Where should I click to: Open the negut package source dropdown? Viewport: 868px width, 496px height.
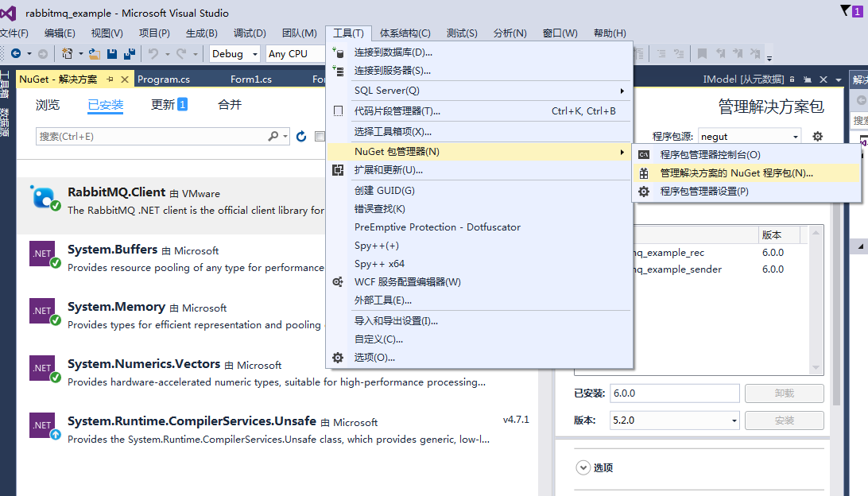point(796,136)
